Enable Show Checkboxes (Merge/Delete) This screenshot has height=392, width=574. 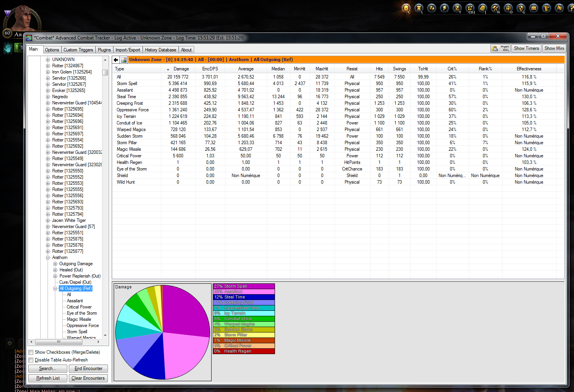(31, 352)
